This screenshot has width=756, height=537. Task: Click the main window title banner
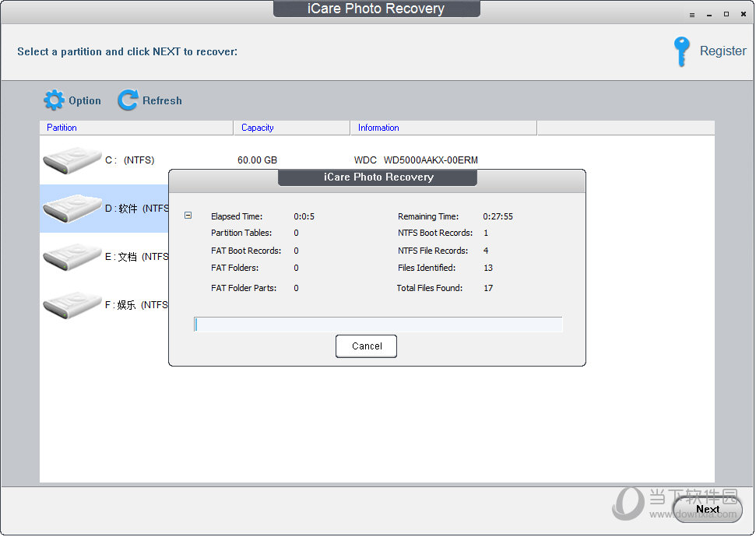[376, 9]
